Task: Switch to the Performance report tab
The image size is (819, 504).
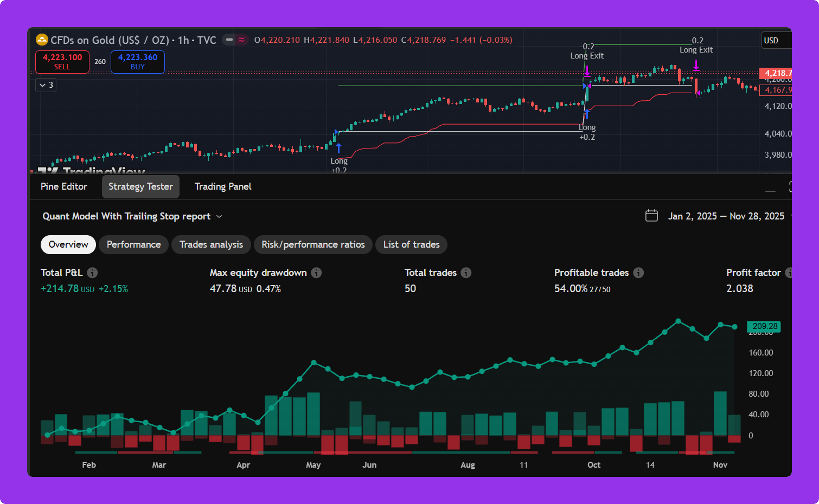Action: point(133,244)
